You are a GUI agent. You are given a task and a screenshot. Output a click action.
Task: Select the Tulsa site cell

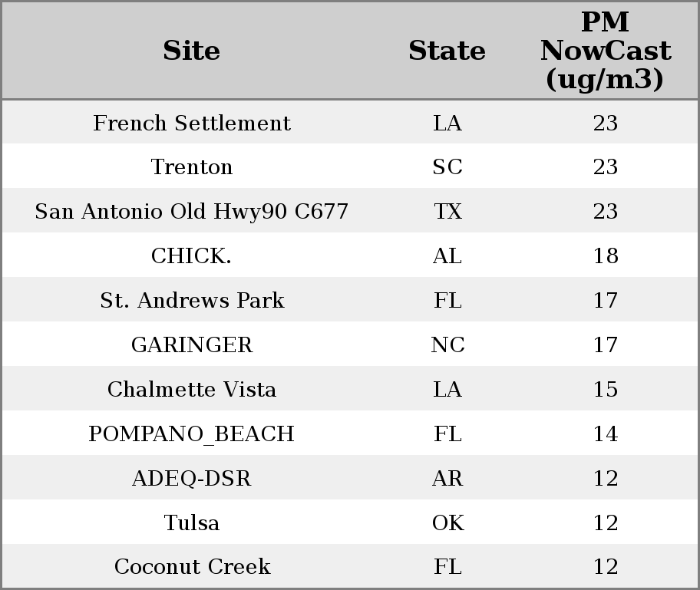[192, 523]
